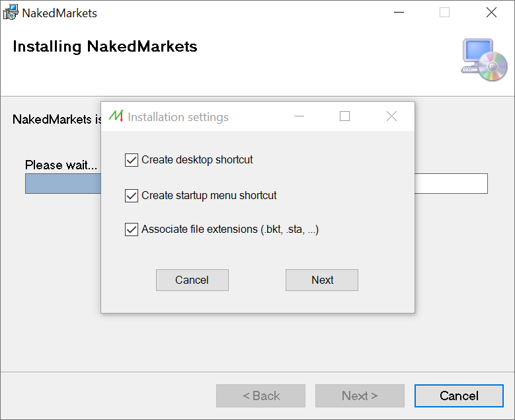Minimize the NakedMarkets installer window
Viewport: 515px width, 420px height.
399,13
